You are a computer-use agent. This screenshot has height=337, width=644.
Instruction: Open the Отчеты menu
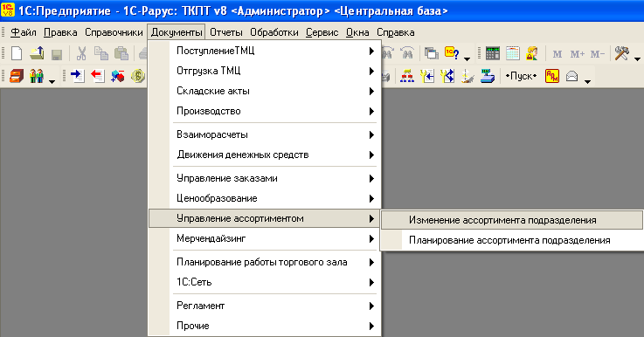(x=226, y=32)
